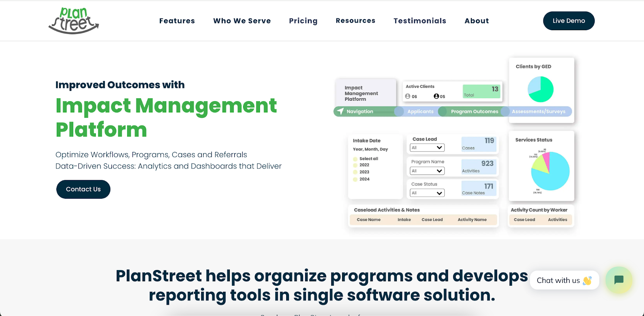Click the Activity Count by Worker heading
This screenshot has height=316, width=644.
539,210
